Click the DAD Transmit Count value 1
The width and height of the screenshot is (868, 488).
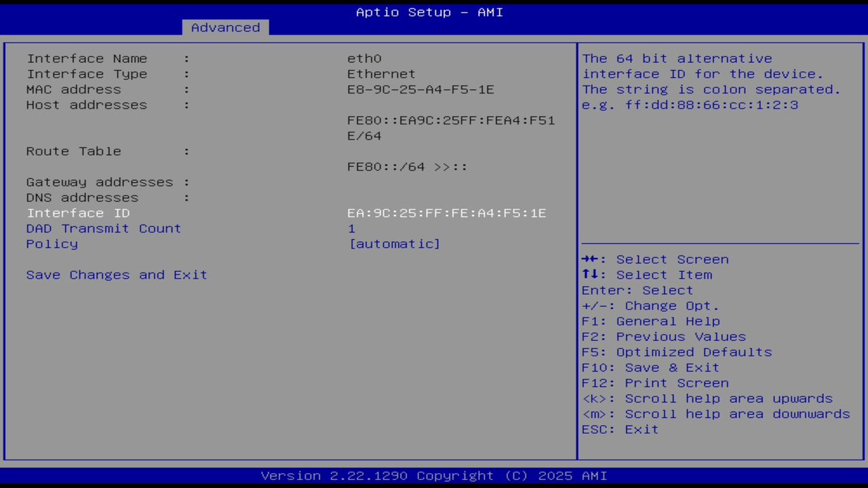(351, 228)
